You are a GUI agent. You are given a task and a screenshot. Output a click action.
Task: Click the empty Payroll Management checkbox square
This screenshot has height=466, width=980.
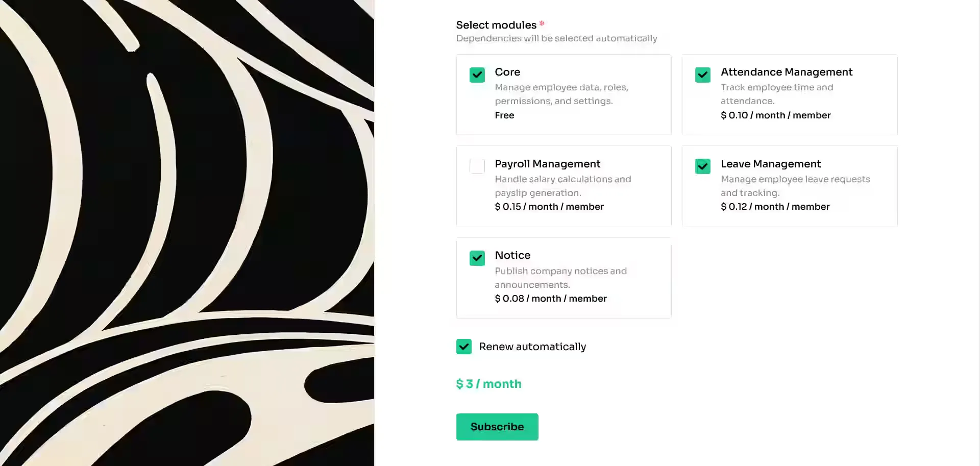click(477, 166)
